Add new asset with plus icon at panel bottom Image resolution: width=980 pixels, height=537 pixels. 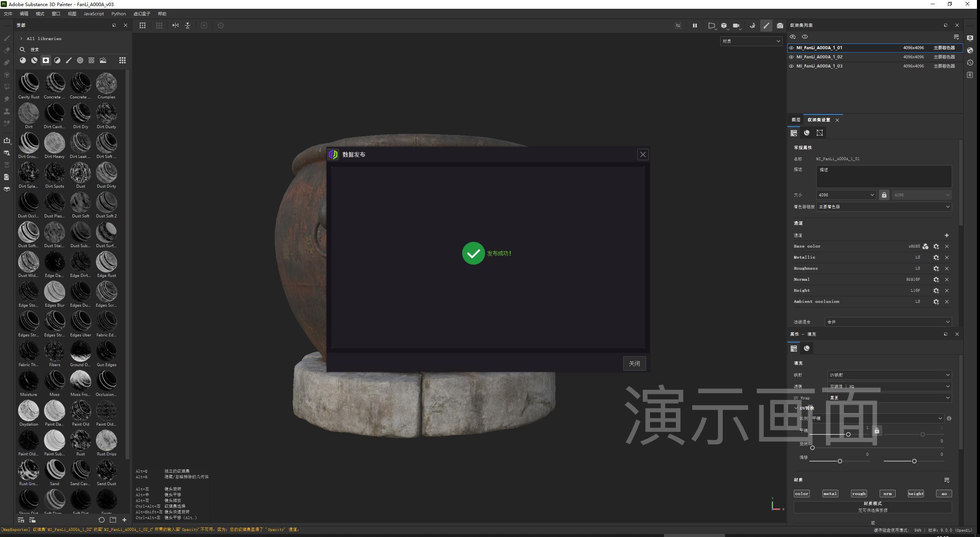point(124,520)
